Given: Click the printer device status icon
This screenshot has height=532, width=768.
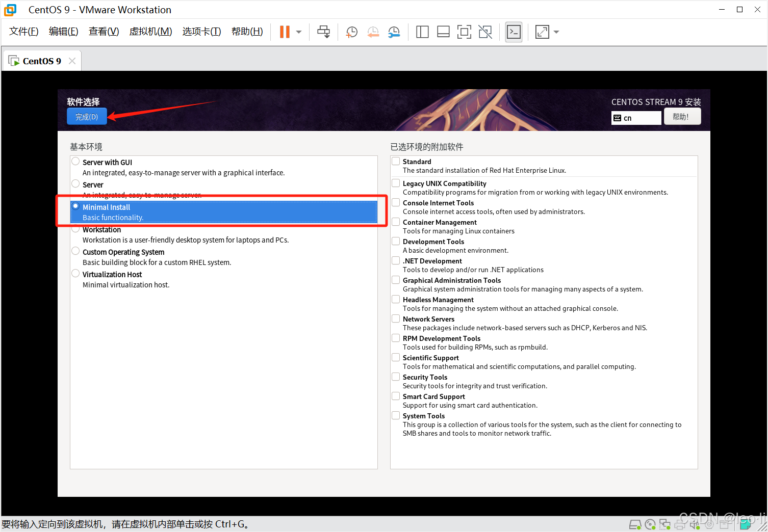Looking at the screenshot, I should [x=680, y=524].
